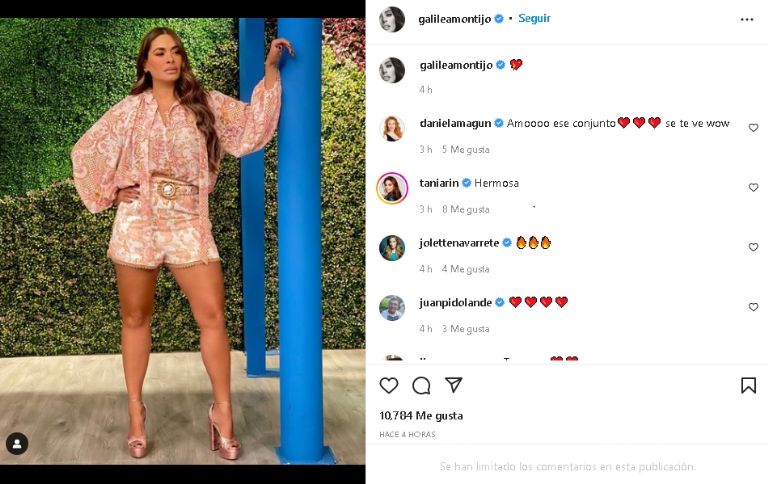The height and width of the screenshot is (484, 768).
Task: Save the post with the bookmark icon
Action: point(748,386)
